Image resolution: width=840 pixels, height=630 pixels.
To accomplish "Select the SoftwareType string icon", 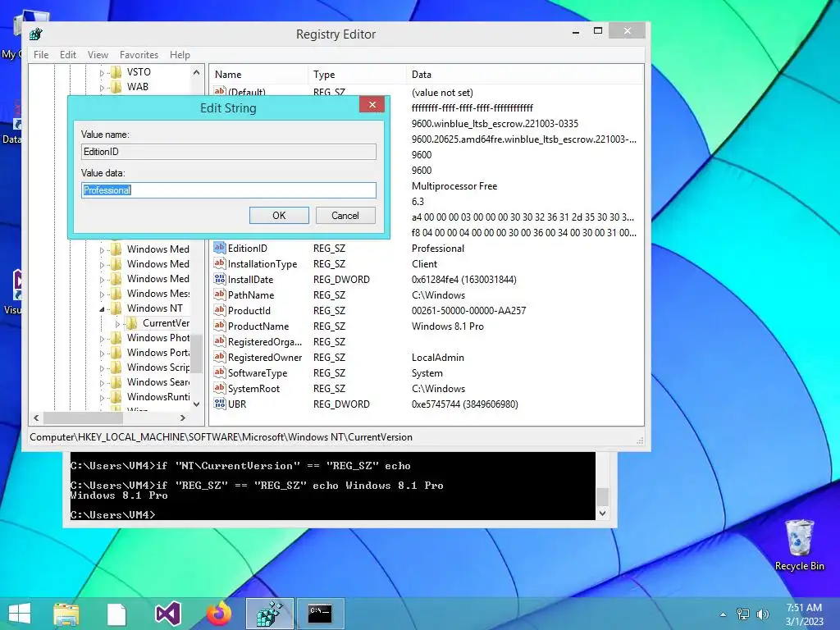I will (220, 372).
